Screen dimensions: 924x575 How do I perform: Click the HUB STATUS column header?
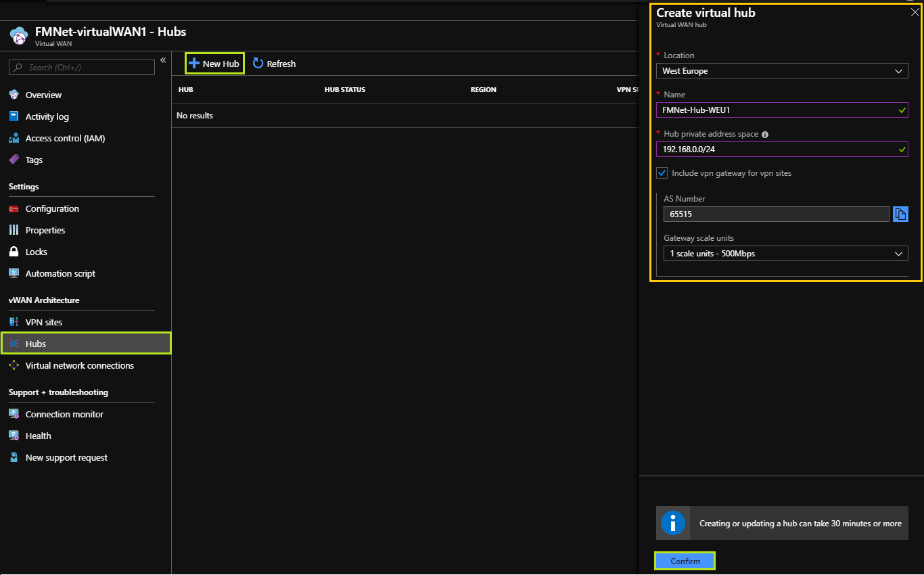[x=345, y=89]
